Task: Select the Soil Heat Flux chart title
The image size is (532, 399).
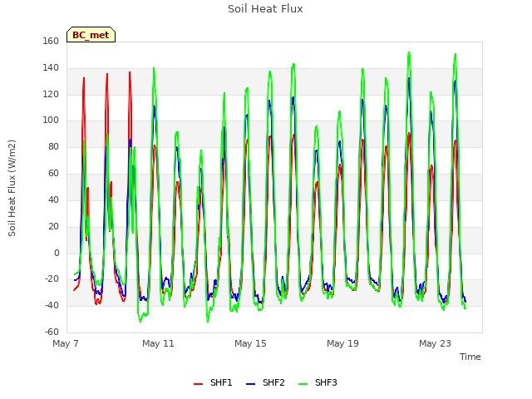Action: (x=265, y=9)
